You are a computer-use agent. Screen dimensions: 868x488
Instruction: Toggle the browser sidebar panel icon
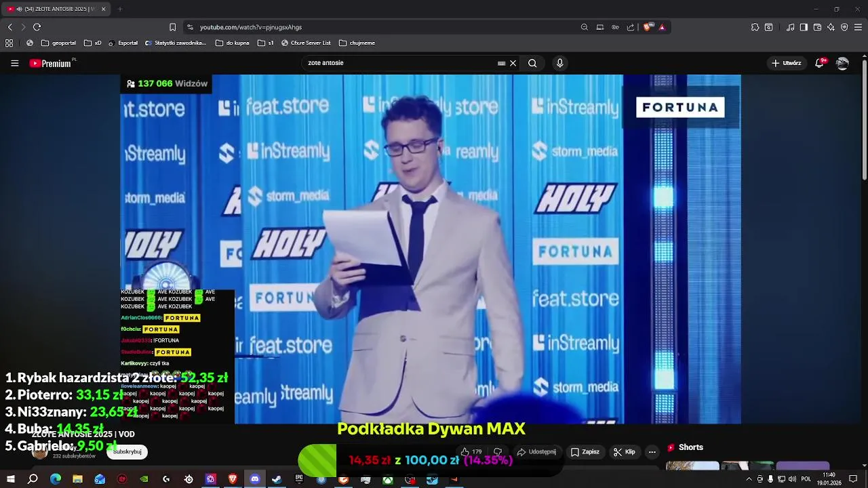click(x=804, y=27)
